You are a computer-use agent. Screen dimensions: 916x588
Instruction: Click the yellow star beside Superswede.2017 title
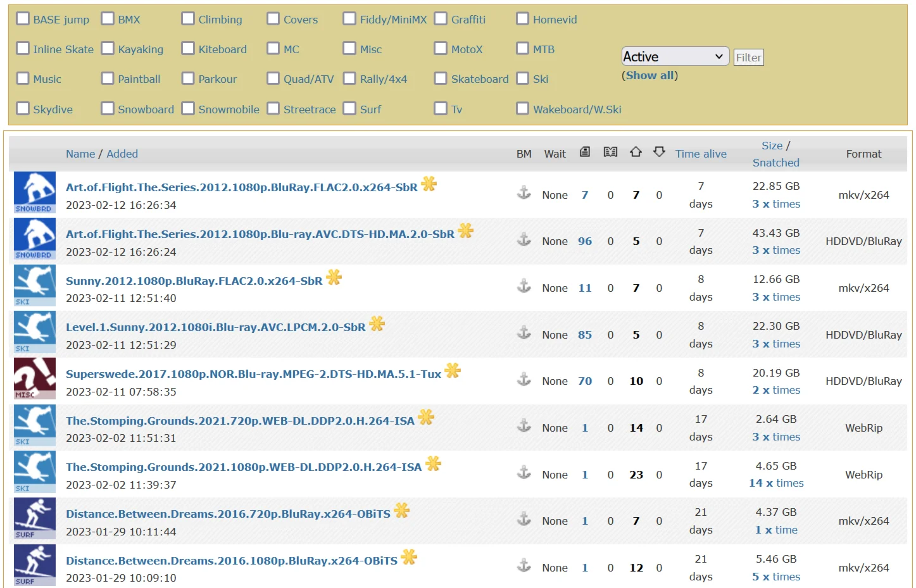[x=453, y=370]
